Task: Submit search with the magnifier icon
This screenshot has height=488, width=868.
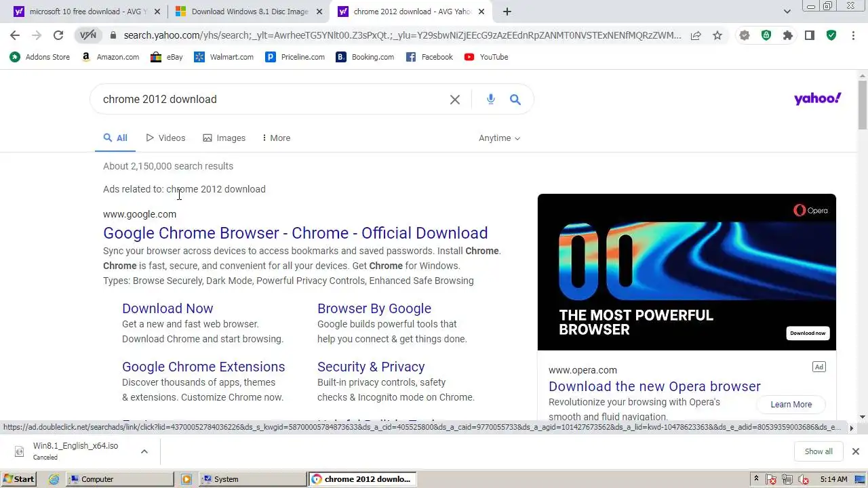Action: (515, 100)
